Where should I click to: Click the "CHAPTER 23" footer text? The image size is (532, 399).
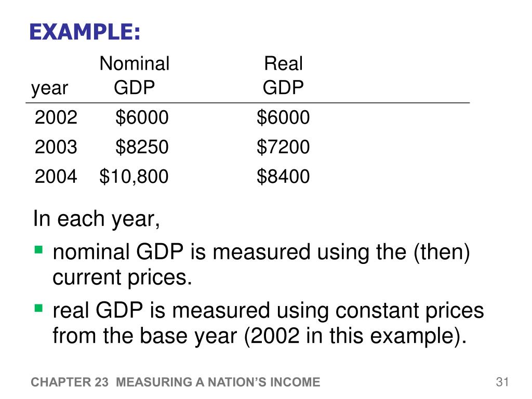pyautogui.click(x=70, y=383)
